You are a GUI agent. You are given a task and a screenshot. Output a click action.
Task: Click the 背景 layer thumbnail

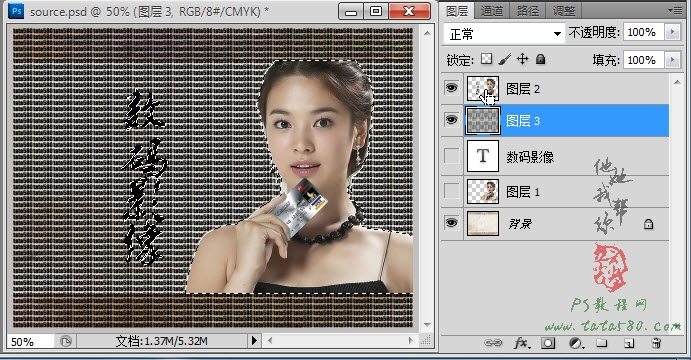tap(483, 223)
